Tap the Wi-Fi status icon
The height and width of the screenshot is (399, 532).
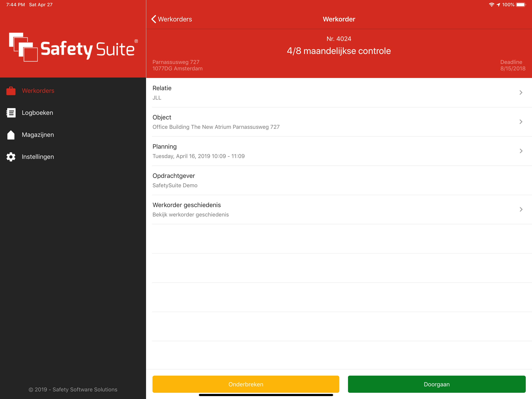491,4
